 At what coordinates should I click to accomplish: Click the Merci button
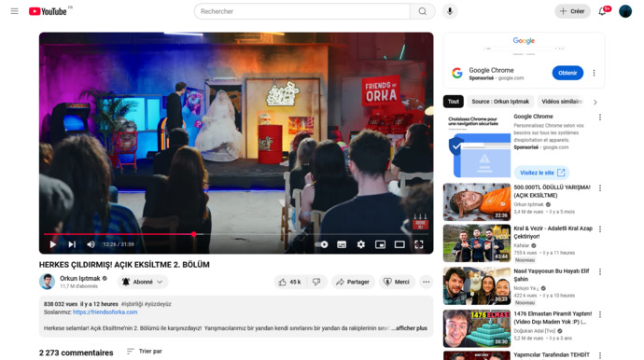point(397,282)
